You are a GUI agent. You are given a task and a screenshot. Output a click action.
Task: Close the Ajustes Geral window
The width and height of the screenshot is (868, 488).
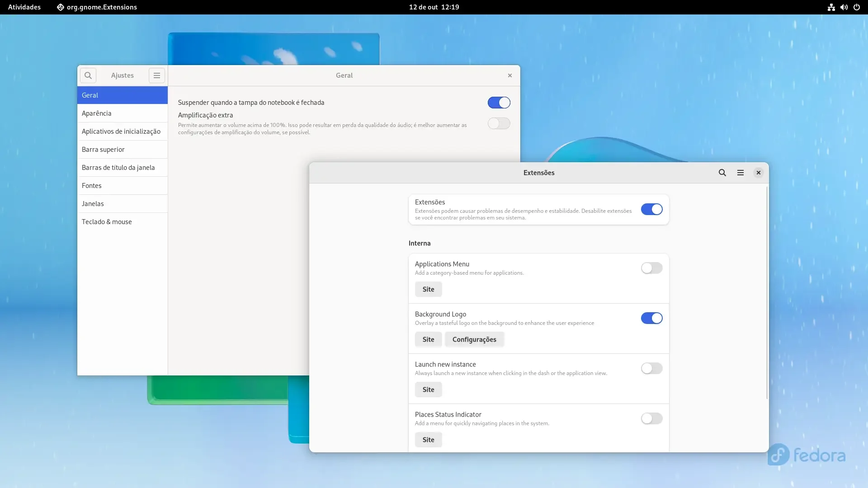pos(510,75)
